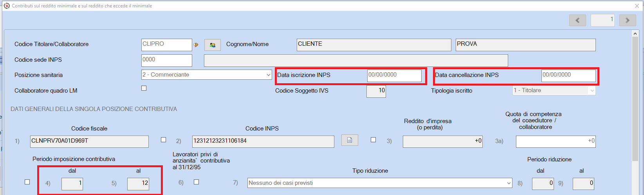This screenshot has width=644, height=195.
Task: Click Periodo imposizione dal field 4
Action: [x=72, y=184]
